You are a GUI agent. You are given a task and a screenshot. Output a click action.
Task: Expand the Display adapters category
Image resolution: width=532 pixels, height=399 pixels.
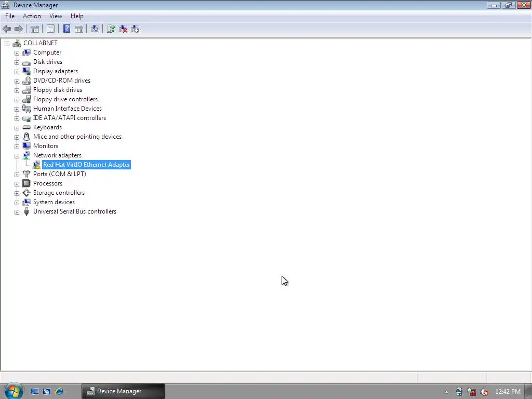pyautogui.click(x=17, y=72)
